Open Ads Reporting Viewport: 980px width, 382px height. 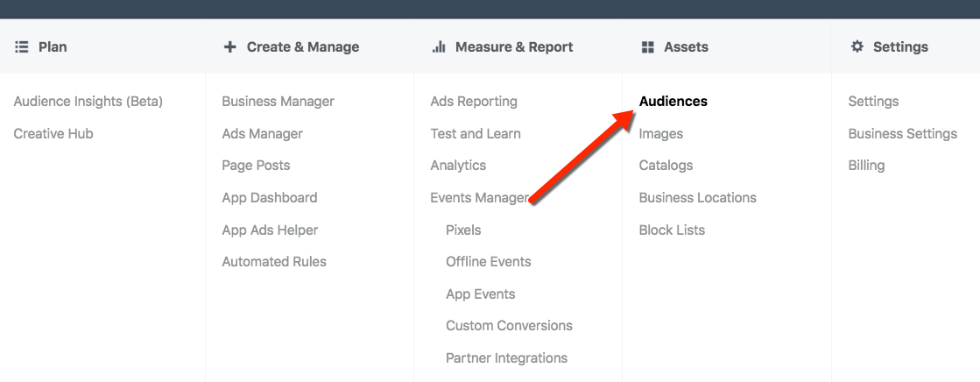click(x=474, y=102)
